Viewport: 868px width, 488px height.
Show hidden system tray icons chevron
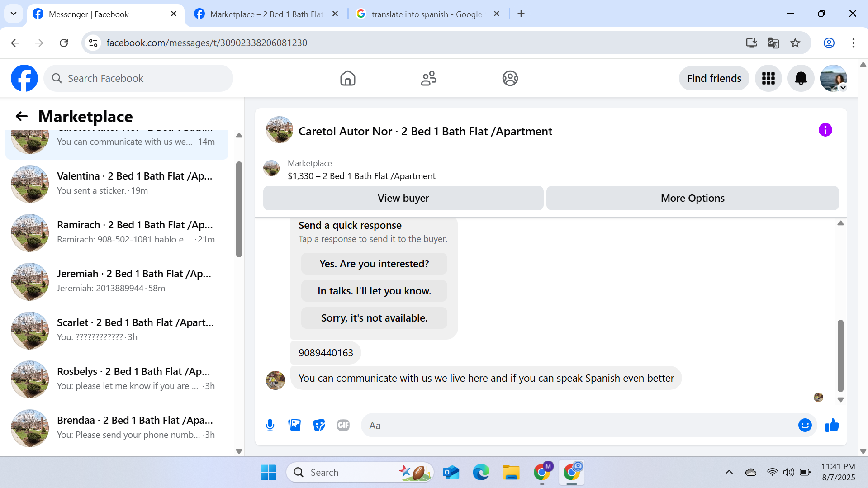pyautogui.click(x=729, y=472)
